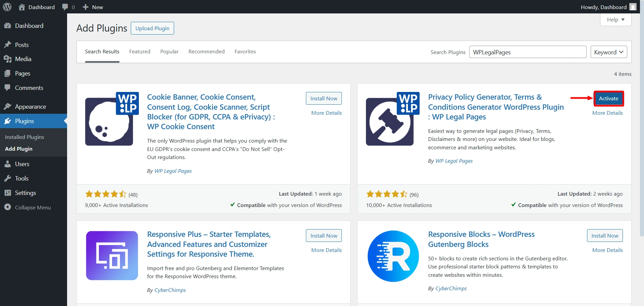
Task: Focus the Search Plugins text field
Action: (x=527, y=52)
